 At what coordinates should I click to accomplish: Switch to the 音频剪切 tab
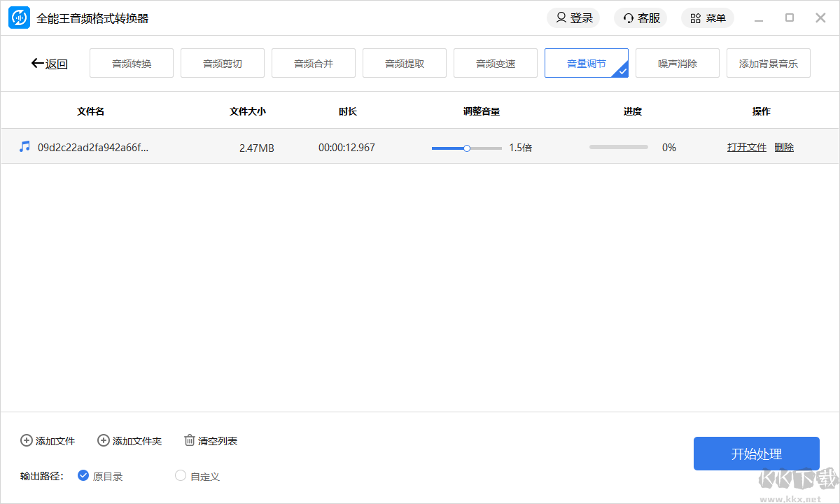222,63
